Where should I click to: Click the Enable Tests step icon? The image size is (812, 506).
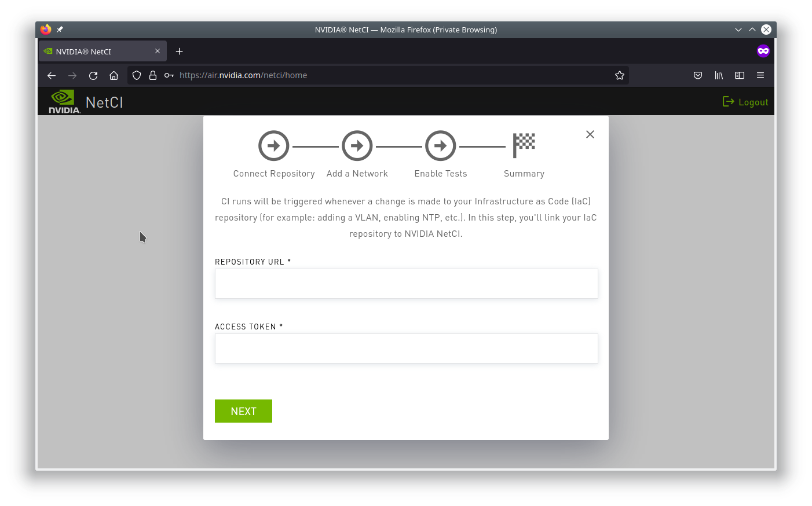coord(440,146)
